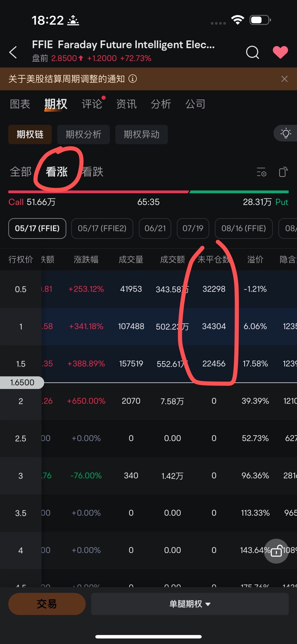Open settlement notice info icon

(133, 79)
